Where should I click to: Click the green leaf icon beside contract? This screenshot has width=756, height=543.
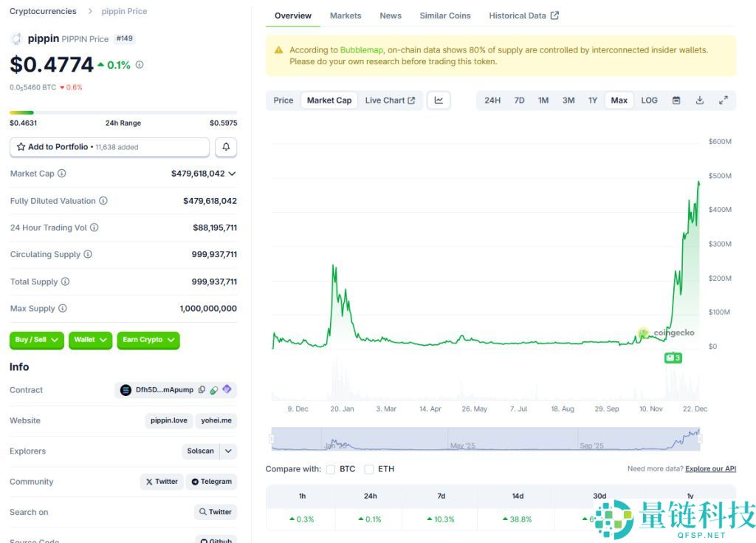pyautogui.click(x=214, y=389)
